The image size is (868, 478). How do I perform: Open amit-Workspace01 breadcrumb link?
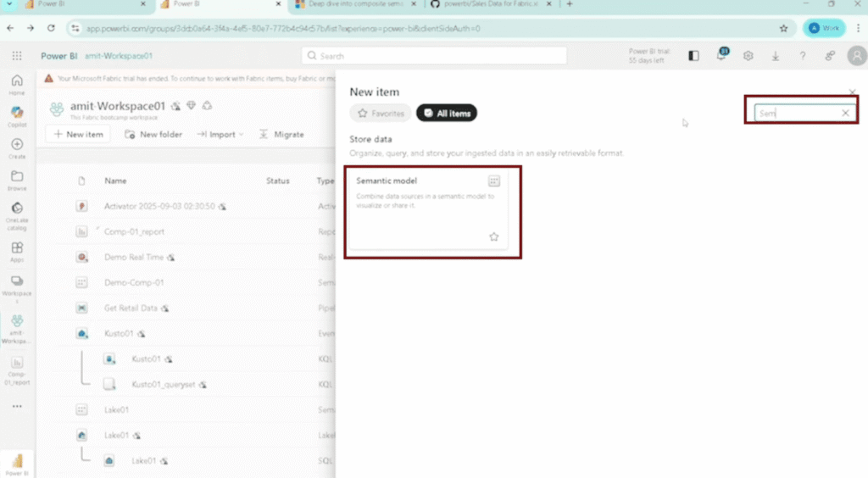click(119, 56)
